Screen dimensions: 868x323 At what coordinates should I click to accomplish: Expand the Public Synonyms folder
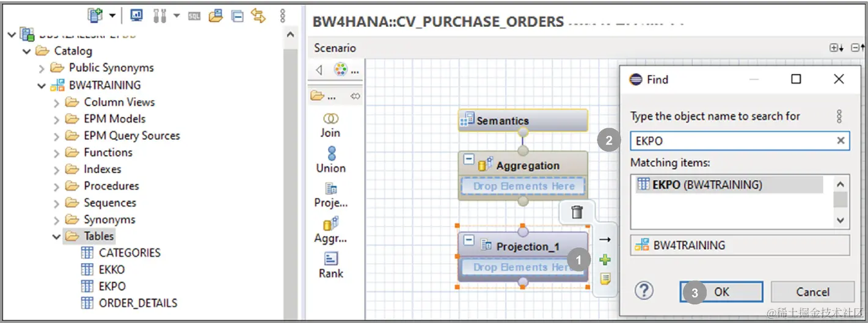pos(42,68)
